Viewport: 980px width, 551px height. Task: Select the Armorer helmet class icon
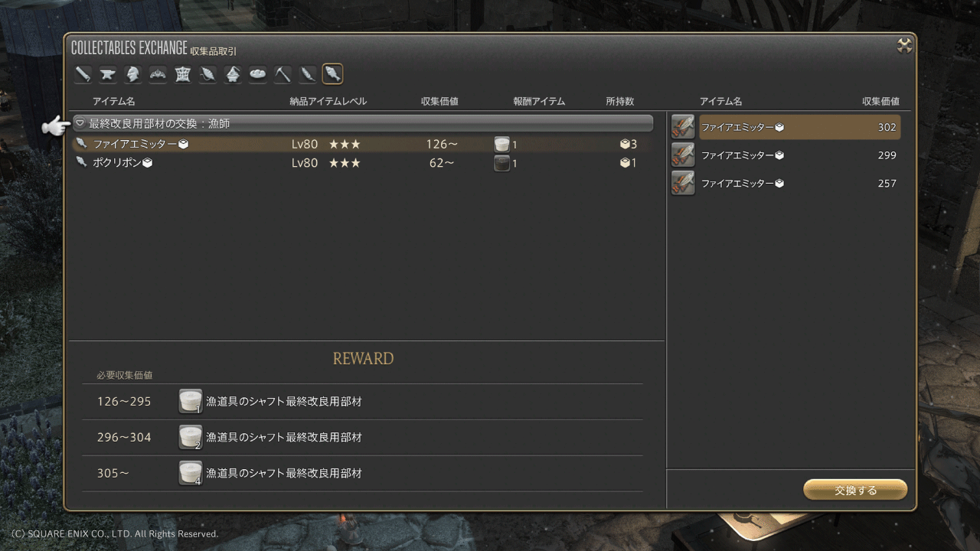133,74
